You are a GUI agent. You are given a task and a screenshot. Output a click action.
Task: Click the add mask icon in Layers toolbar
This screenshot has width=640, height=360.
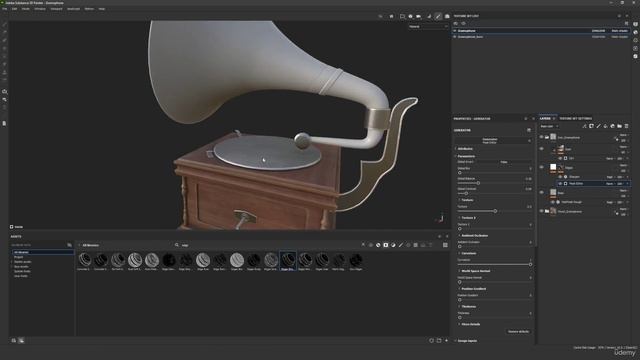(x=591, y=126)
